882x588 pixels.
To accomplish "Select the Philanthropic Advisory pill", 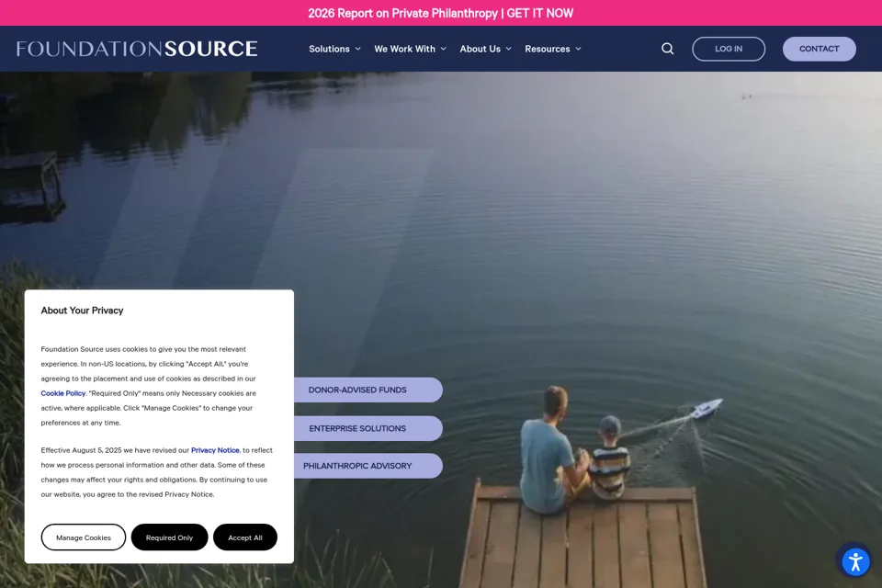I will (x=367, y=466).
